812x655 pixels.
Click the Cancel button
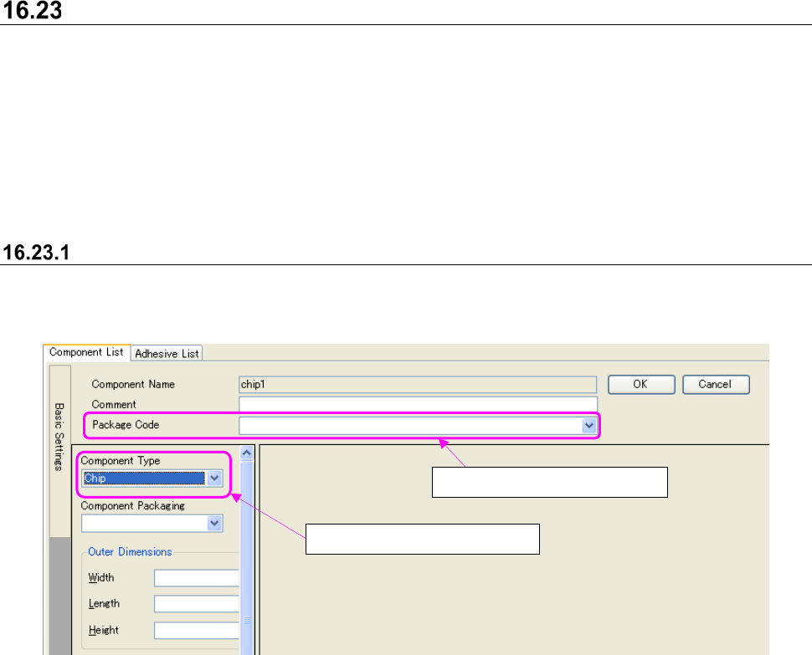[x=716, y=385]
